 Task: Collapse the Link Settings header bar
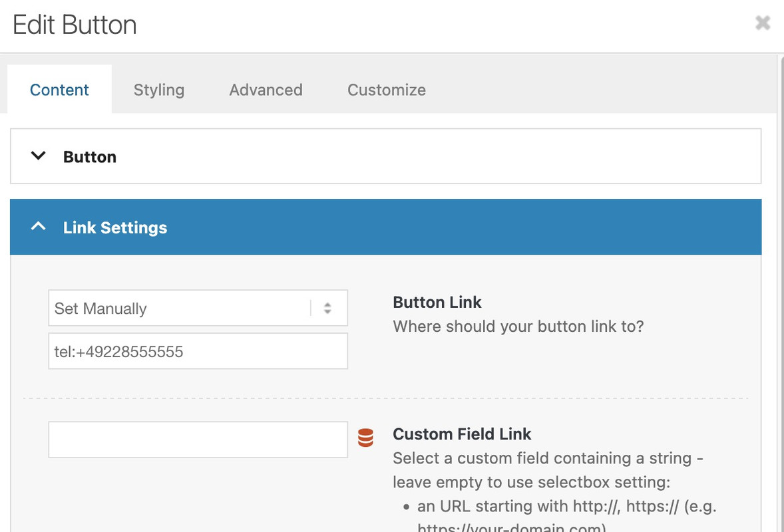click(385, 227)
